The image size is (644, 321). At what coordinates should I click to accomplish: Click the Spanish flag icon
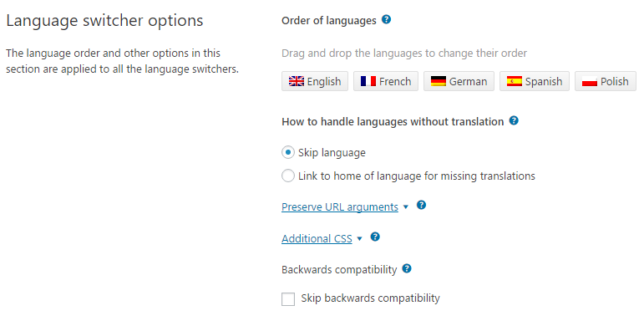click(x=515, y=81)
